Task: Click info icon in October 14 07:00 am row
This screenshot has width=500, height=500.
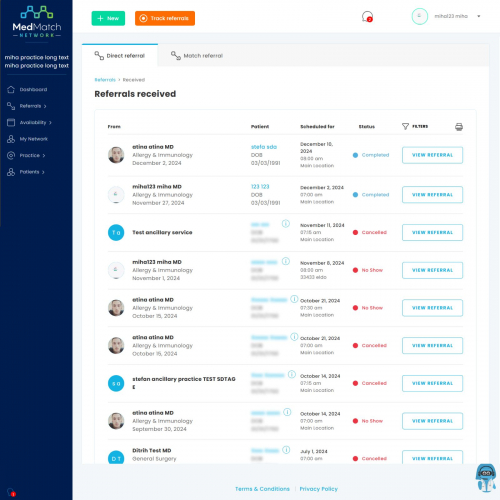Action: coord(287,412)
